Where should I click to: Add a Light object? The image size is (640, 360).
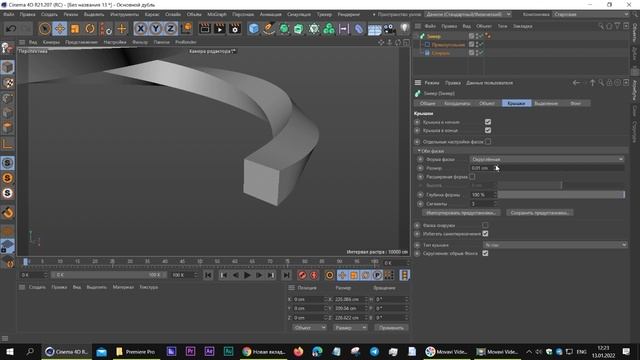404,28
